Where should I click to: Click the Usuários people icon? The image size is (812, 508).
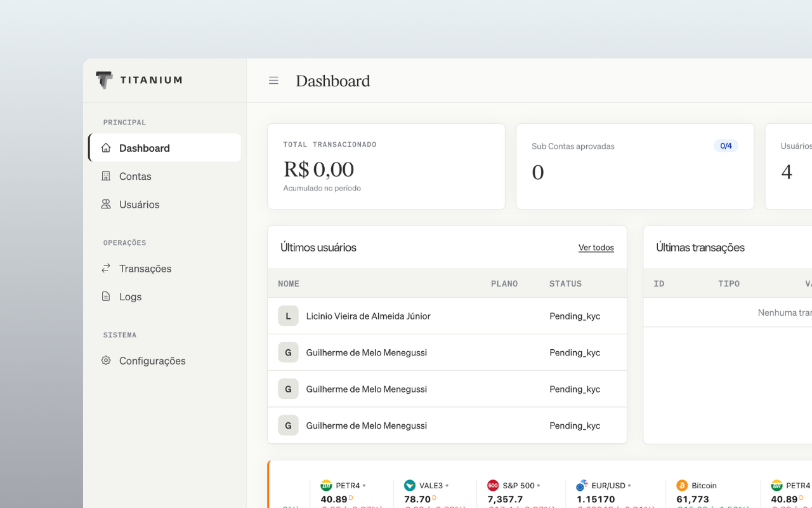click(106, 204)
